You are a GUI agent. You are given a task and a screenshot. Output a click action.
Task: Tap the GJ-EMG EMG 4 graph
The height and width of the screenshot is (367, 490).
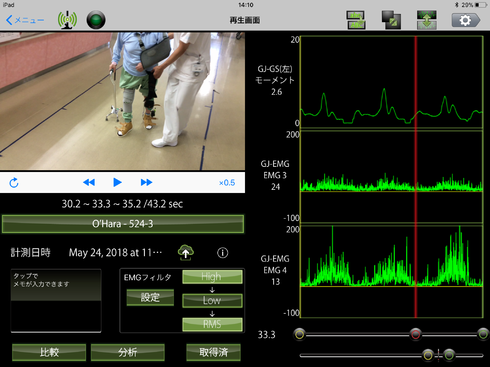point(391,272)
